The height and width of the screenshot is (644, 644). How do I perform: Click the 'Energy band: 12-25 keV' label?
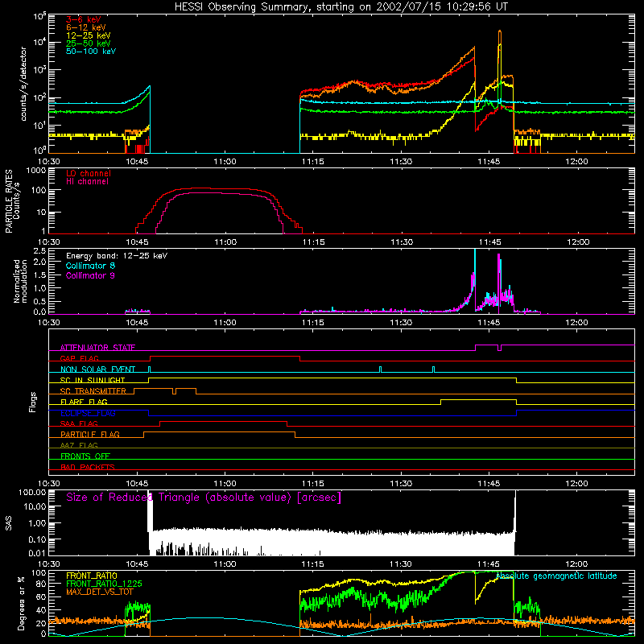(x=117, y=256)
